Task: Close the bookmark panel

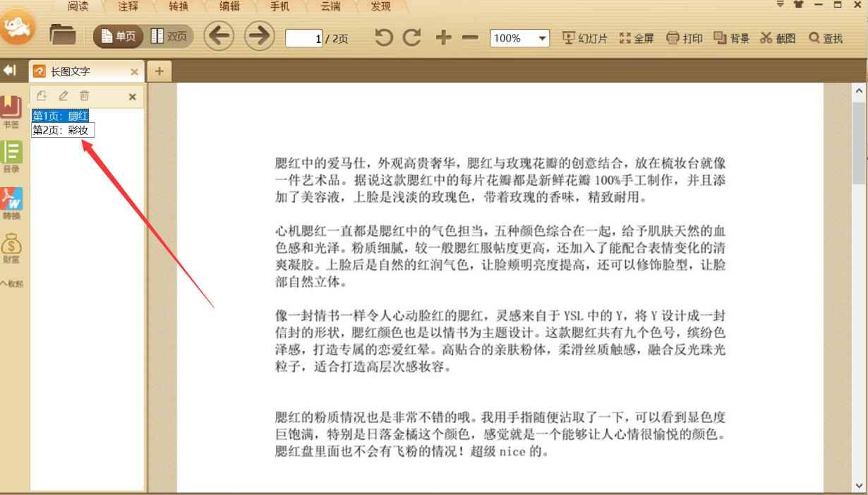Action: tap(132, 97)
